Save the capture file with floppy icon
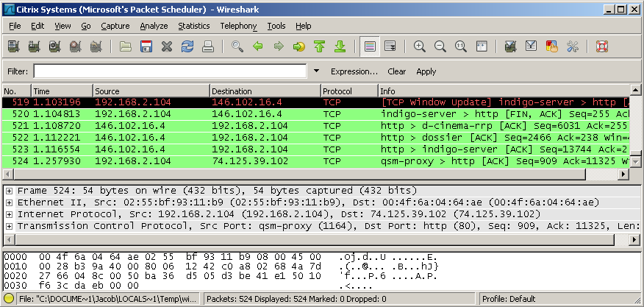This screenshot has height=307, width=644. click(x=146, y=46)
